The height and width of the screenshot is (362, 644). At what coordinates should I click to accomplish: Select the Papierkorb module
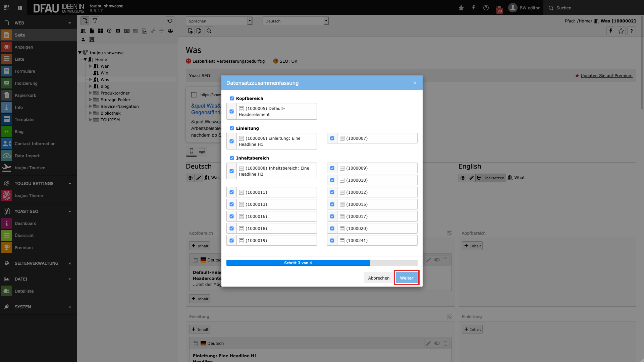(x=25, y=95)
